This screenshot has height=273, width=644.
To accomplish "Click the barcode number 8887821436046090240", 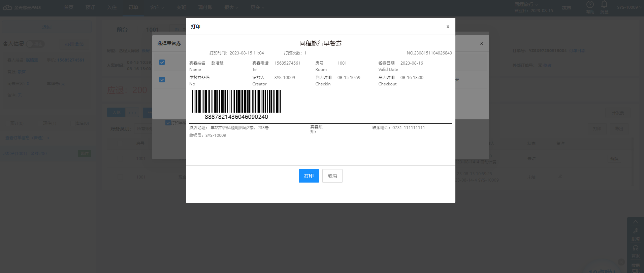I will click(236, 117).
